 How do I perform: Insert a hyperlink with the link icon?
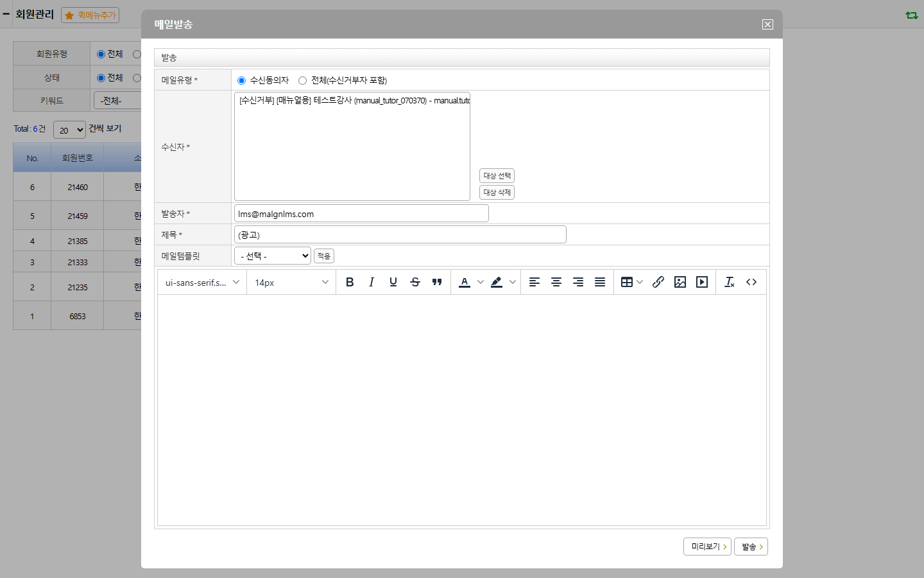658,282
